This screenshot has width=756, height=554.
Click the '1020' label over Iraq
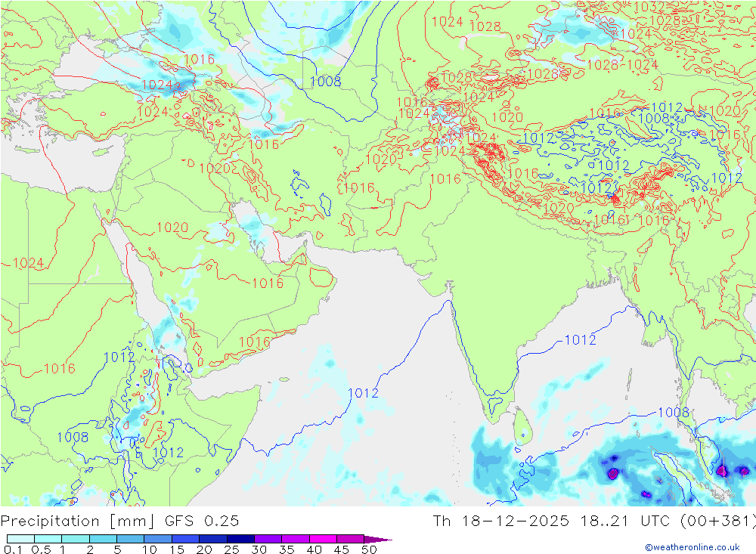(x=215, y=169)
